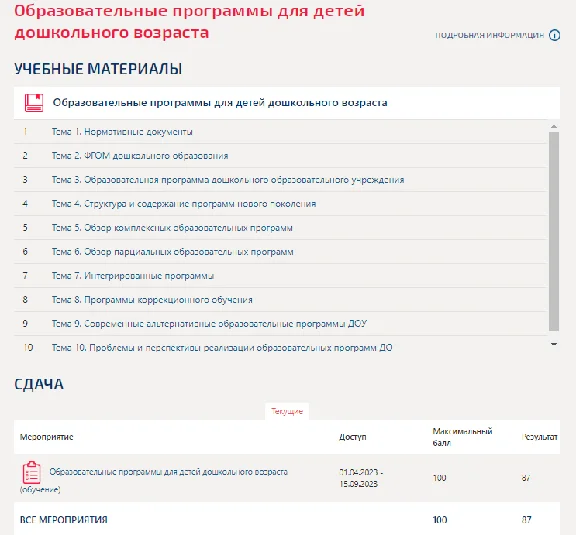The width and height of the screenshot is (576, 535).
Task: Open Тема 5. Обзор комплексных программ
Action: (172, 228)
